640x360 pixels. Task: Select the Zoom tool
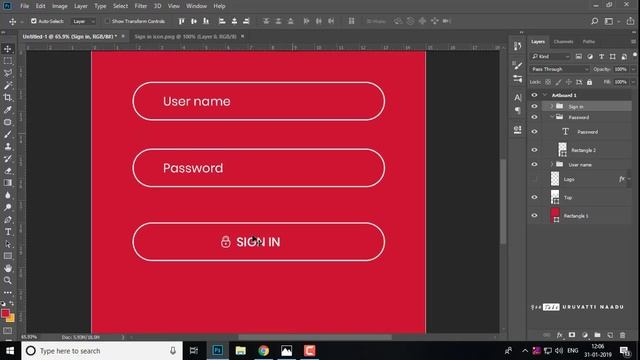coord(8,280)
